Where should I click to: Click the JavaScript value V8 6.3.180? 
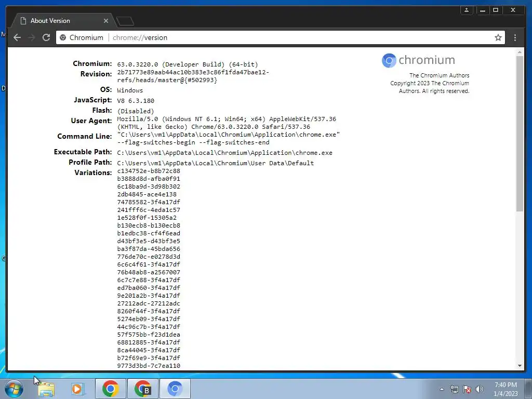[136, 101]
